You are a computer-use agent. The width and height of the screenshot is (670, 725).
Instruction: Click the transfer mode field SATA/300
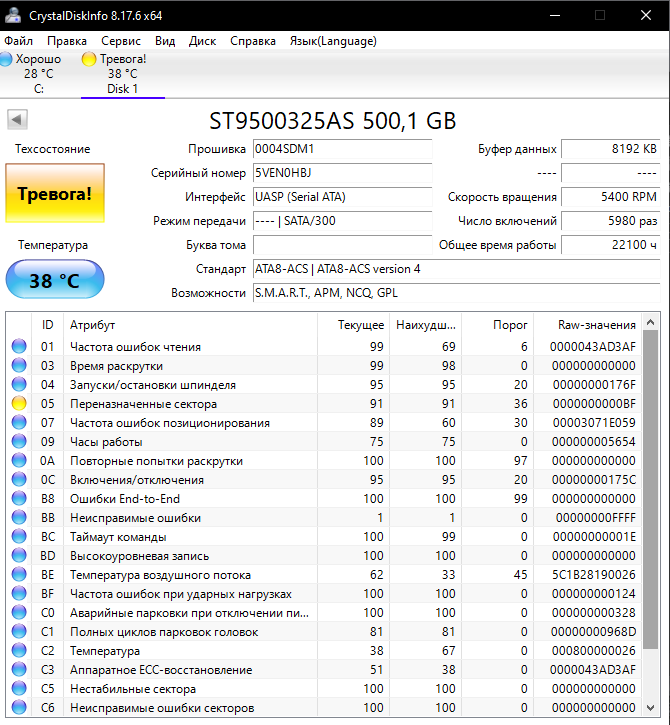pyautogui.click(x=342, y=221)
